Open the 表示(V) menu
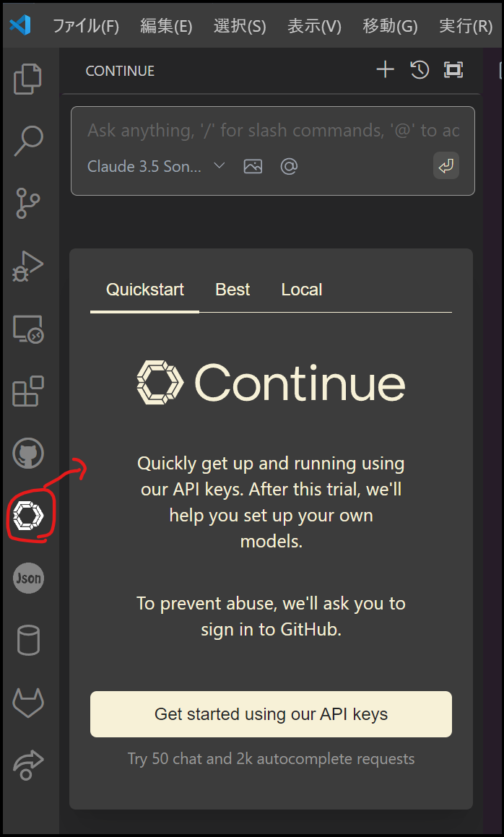 coord(313,25)
